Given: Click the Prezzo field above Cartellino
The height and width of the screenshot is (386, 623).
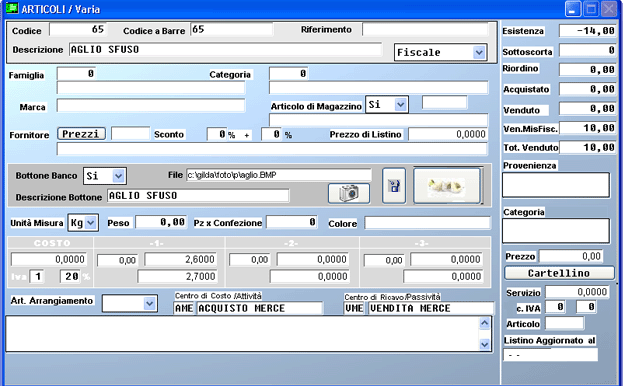Looking at the screenshot, I should coord(571,256).
